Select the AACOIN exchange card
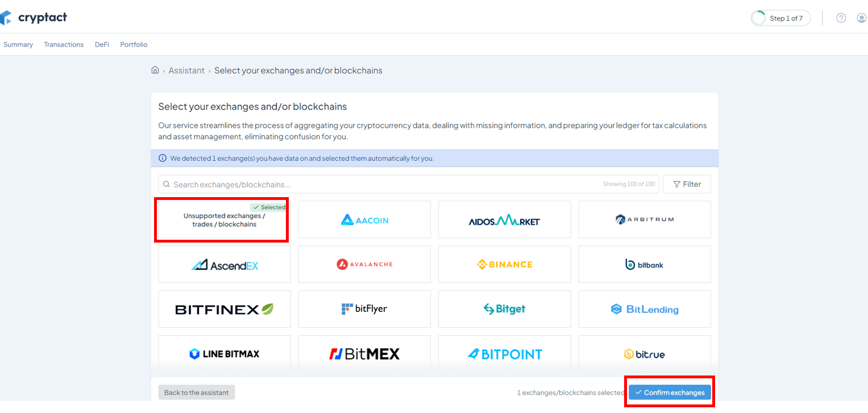Viewport: 868px width, 413px height. 364,219
